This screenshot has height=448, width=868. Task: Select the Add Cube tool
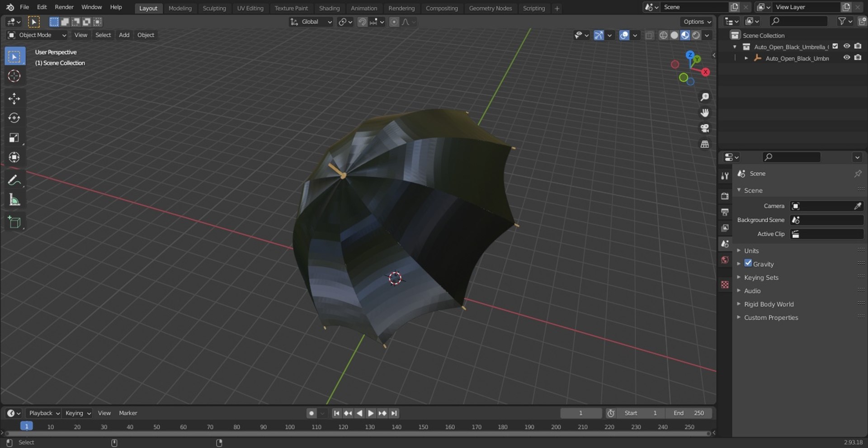14,222
